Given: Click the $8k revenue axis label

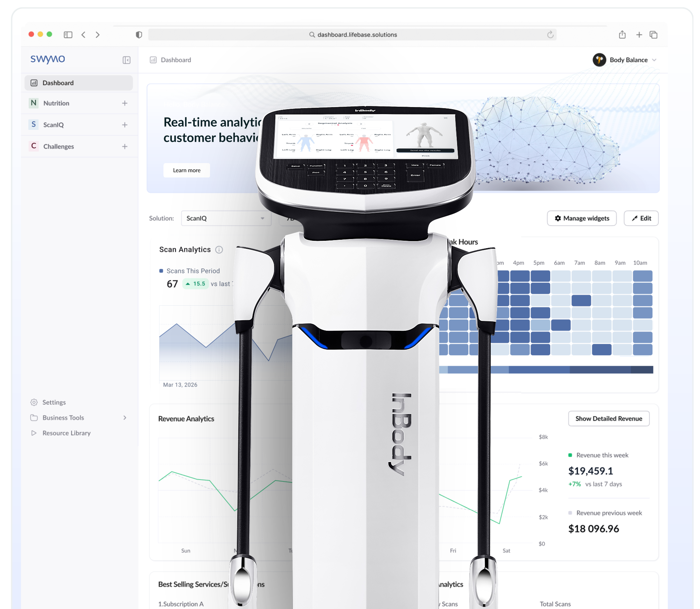Looking at the screenshot, I should (544, 437).
